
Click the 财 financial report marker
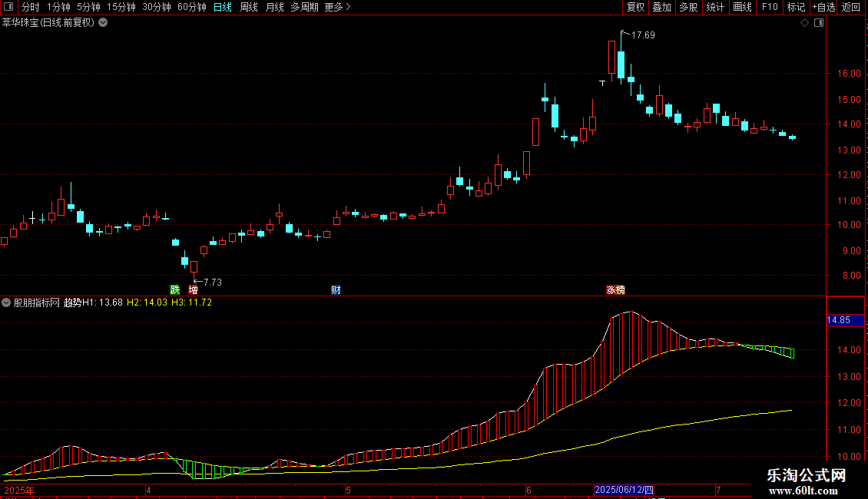[336, 290]
